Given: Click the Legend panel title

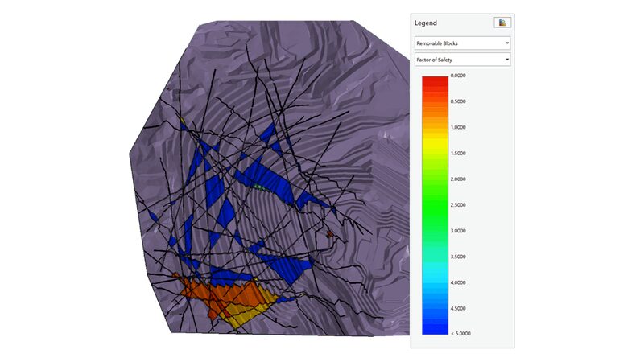Looking at the screenshot, I should point(426,23).
